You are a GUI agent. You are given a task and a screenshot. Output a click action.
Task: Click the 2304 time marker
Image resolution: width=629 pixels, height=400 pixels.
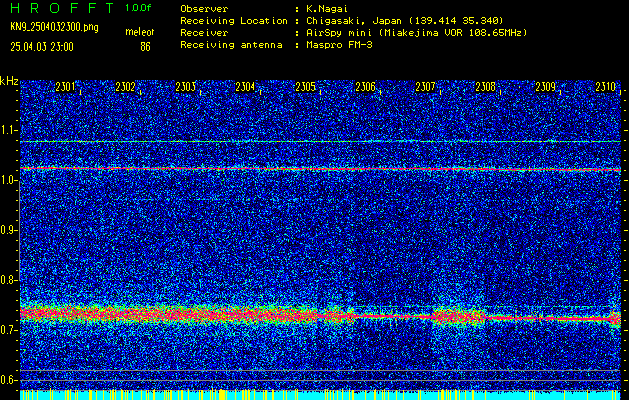245,87
